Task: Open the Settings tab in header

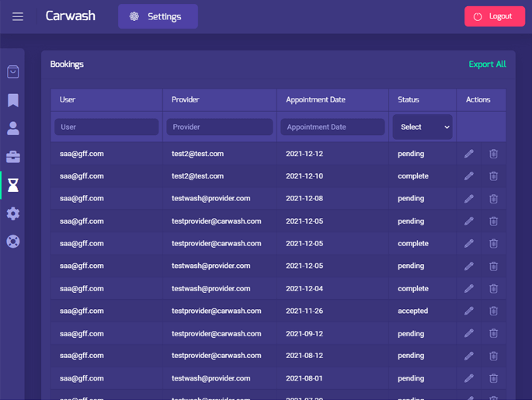Action: pos(158,16)
